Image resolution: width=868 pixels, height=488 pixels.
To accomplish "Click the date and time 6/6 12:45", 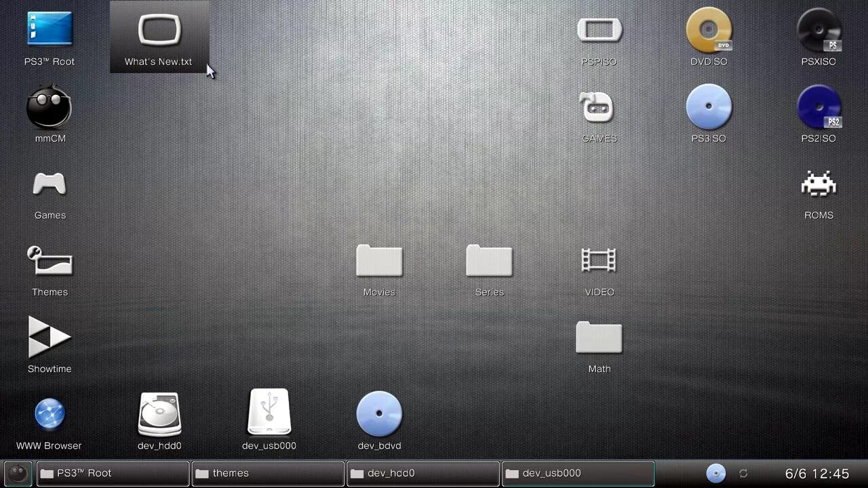I will click(817, 474).
